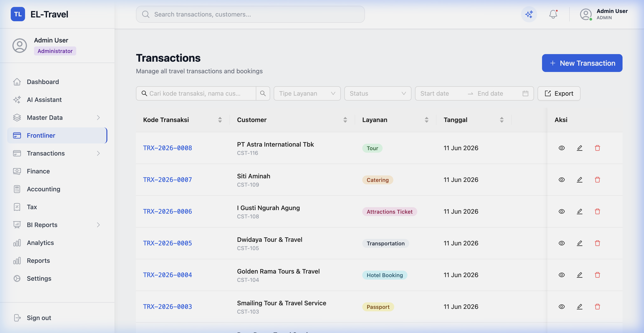This screenshot has height=333, width=644.
Task: Open Accounting section
Action: pos(57,189)
